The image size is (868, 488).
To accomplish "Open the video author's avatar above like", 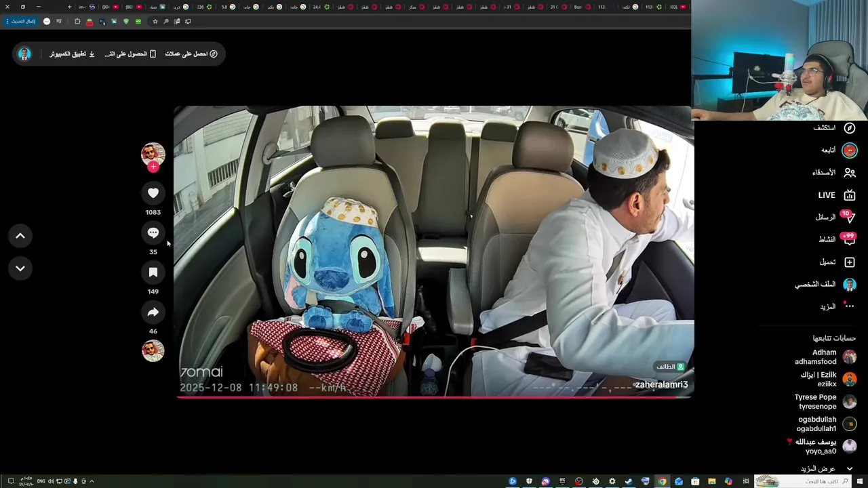I will 153,154.
